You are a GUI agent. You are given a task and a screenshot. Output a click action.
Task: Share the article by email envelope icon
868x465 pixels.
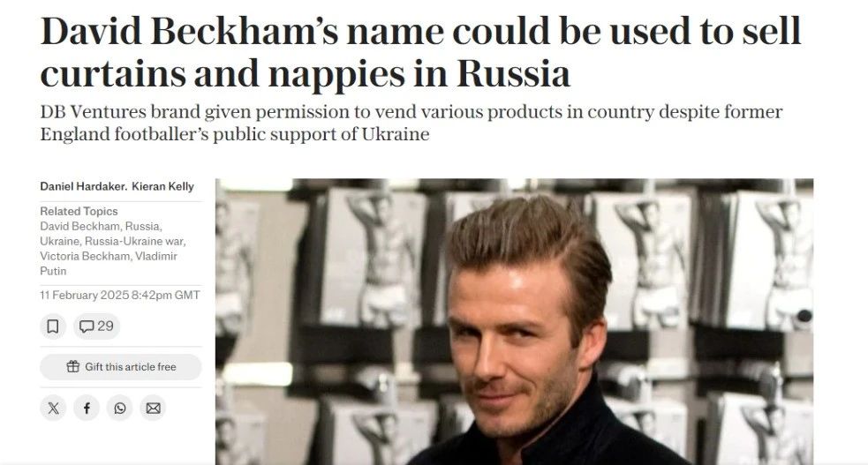coord(153,408)
